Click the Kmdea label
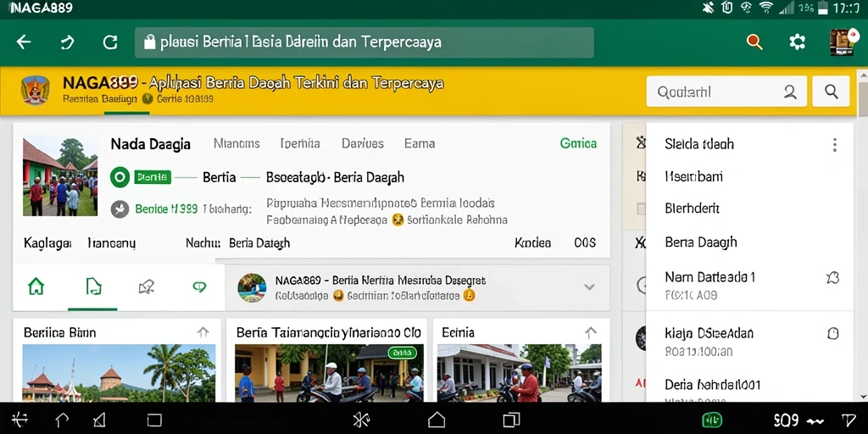868x434 pixels. (532, 243)
